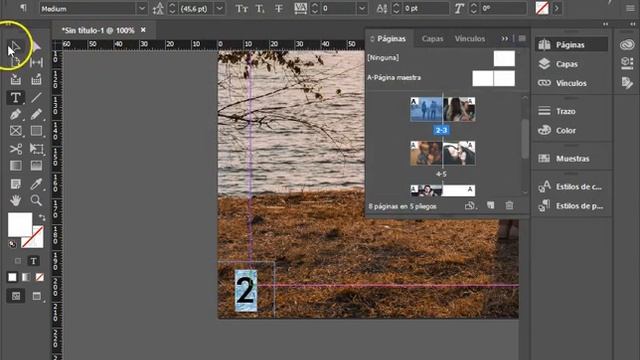Select the spread 2-3 thumbnail
The width and height of the screenshot is (640, 360).
point(442,109)
